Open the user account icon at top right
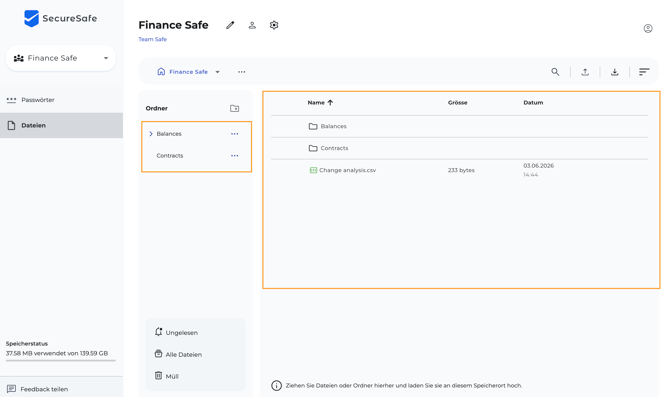Screen dimensions: 670x397 coord(648,29)
